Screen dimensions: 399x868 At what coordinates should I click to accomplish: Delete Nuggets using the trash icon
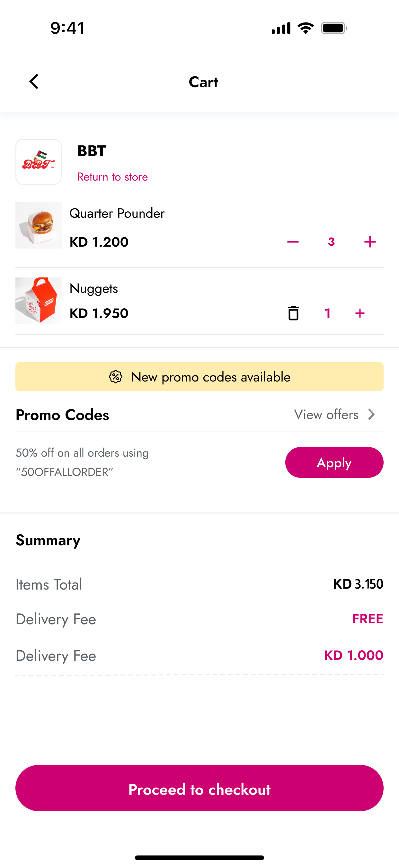click(x=293, y=313)
